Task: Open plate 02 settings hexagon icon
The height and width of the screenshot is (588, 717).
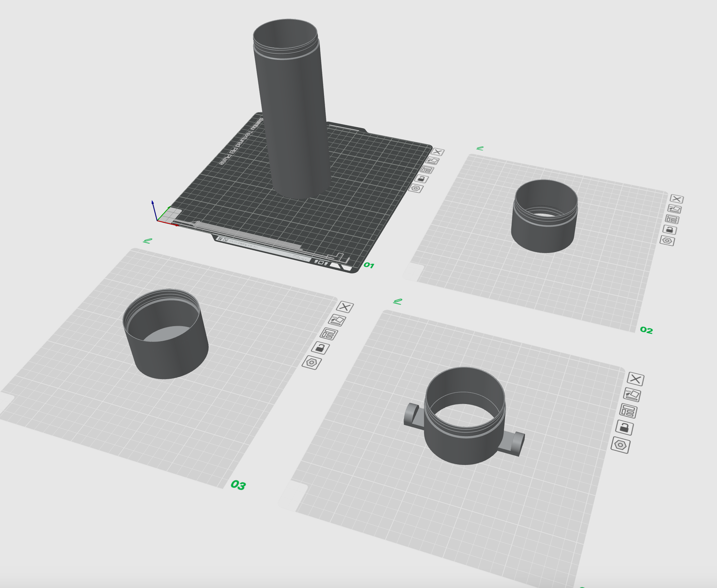Action: pyautogui.click(x=667, y=241)
